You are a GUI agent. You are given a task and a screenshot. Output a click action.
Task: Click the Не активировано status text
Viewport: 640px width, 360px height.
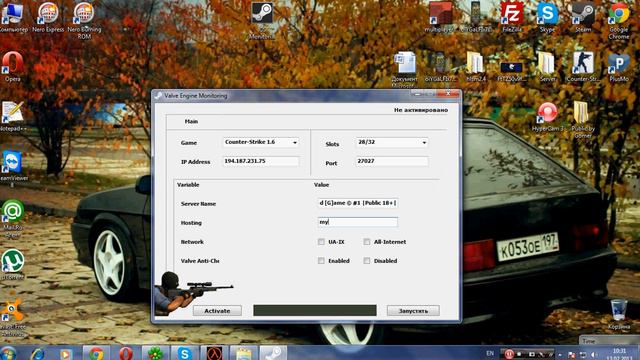pyautogui.click(x=421, y=110)
